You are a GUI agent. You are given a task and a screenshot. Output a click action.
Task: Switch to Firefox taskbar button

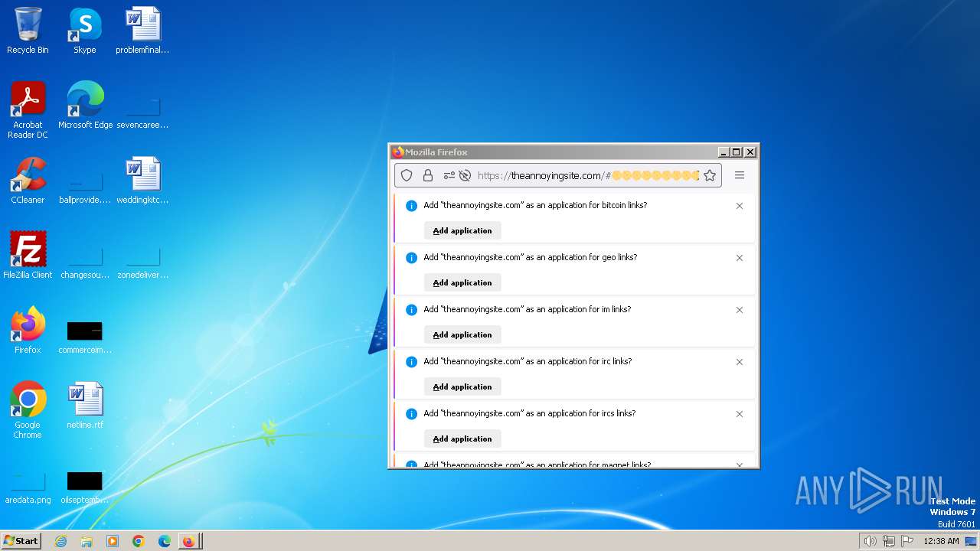pyautogui.click(x=190, y=541)
